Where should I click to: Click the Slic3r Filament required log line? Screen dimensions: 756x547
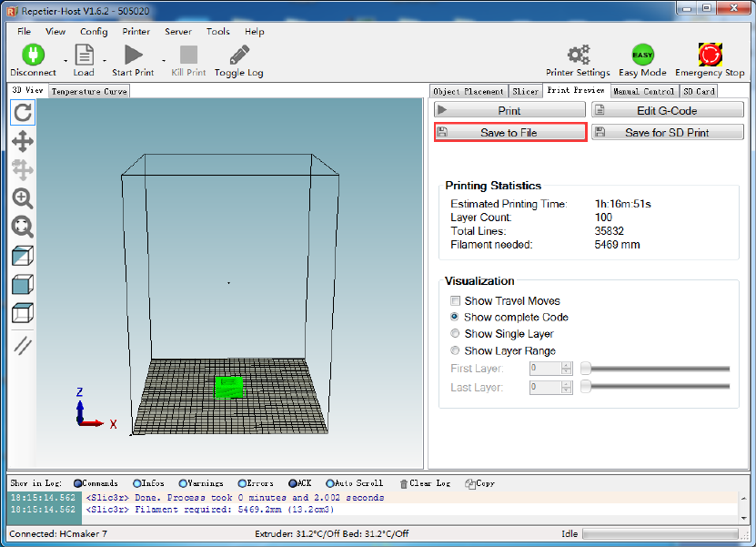(x=209, y=510)
